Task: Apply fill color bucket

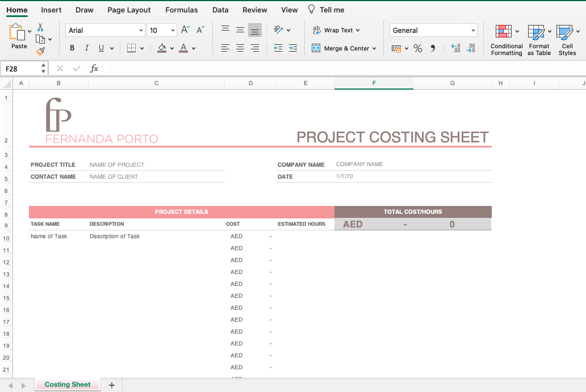Action: pyautogui.click(x=162, y=48)
